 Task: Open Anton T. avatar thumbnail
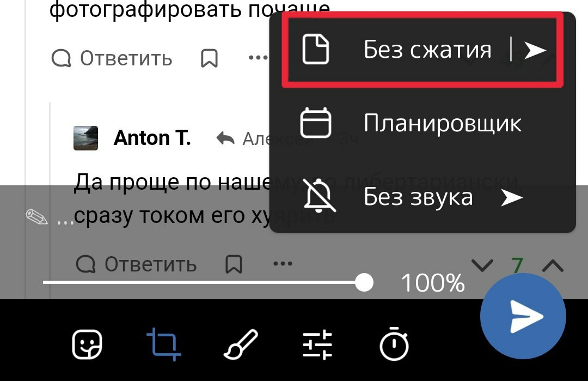85,138
